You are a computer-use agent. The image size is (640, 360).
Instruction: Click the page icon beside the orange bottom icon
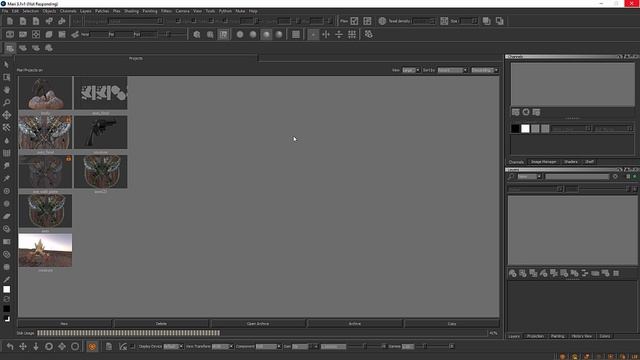click(x=109, y=347)
